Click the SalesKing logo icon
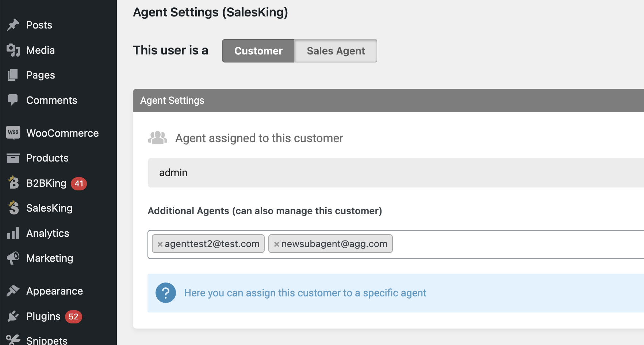 pyautogui.click(x=14, y=208)
